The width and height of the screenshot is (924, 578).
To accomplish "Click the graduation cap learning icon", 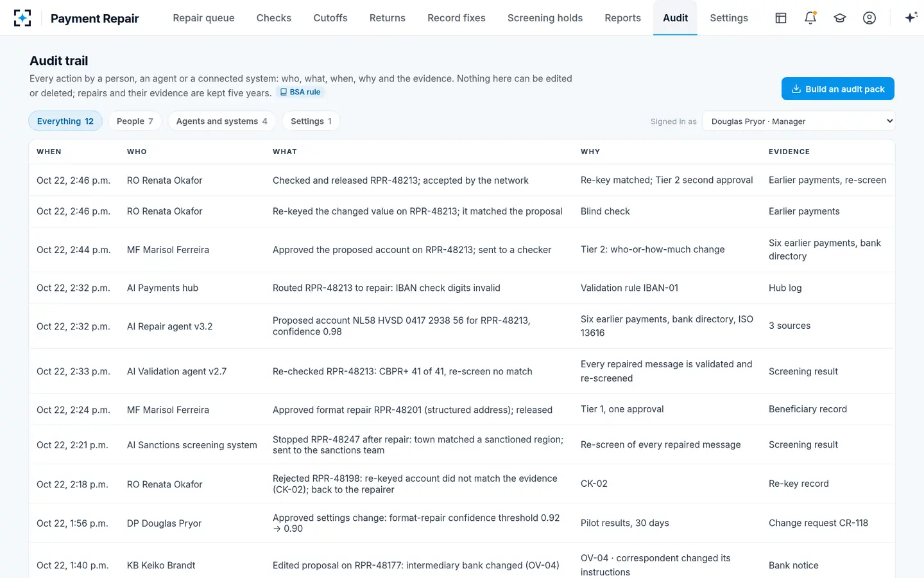I will click(840, 18).
